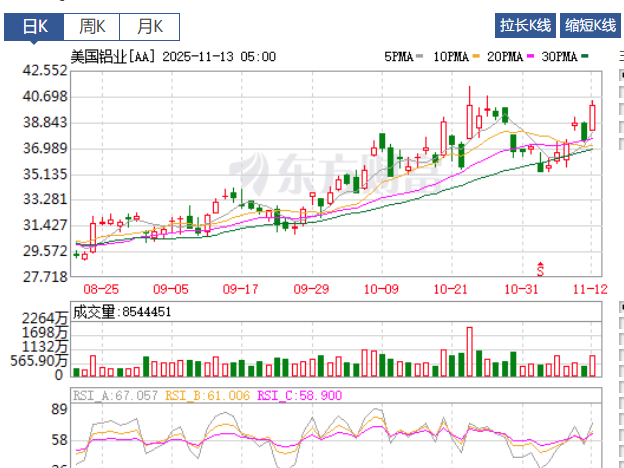This screenshot has width=624, height=468.
Task: Click the 1132万 volume axis label
Action: [x=45, y=347]
